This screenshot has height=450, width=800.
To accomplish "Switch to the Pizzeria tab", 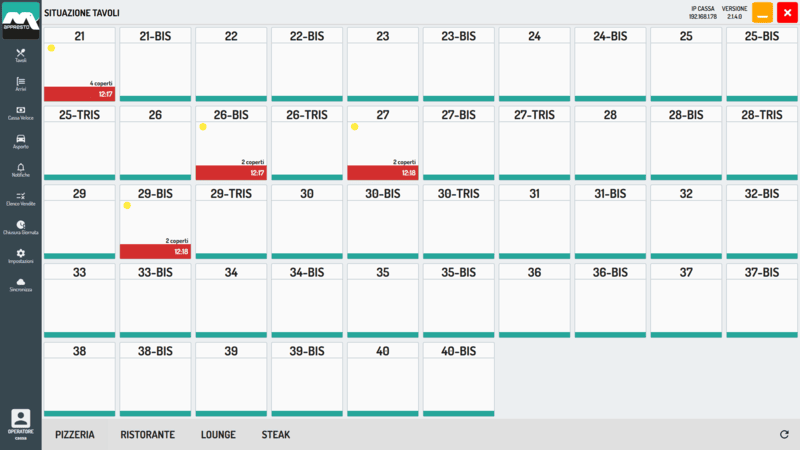I will click(75, 435).
